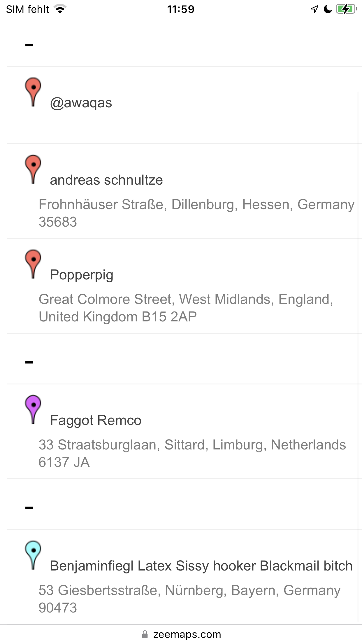Tap the location arrow in status bar
Viewport: 362px width, 644px height.
coord(314,9)
